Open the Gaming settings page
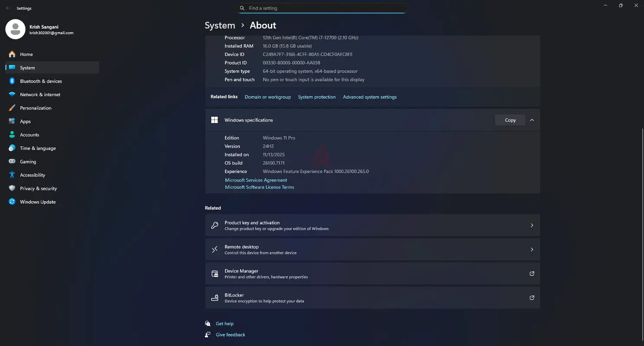 pyautogui.click(x=52, y=161)
